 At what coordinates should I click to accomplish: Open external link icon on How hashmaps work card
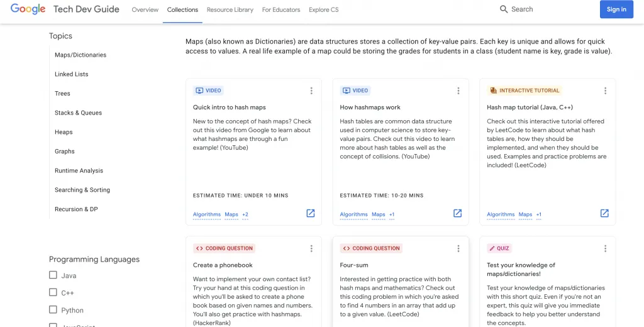point(457,213)
